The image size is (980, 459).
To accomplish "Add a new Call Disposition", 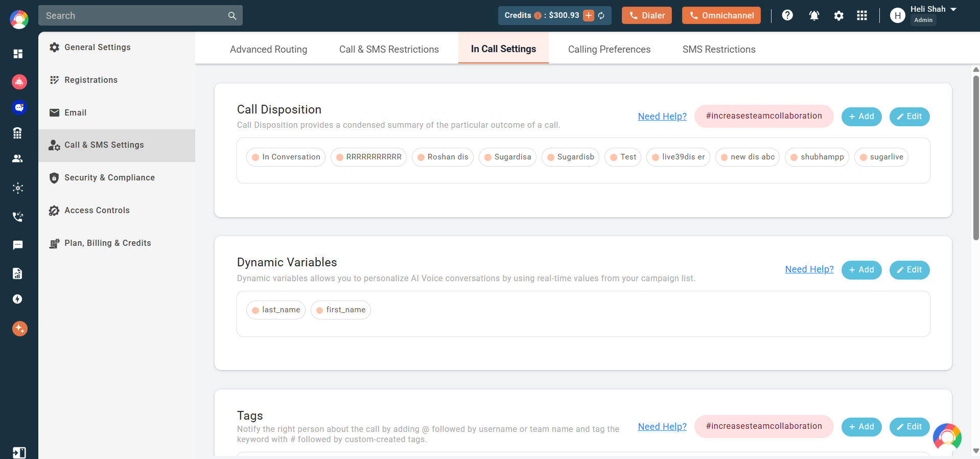I will (861, 117).
